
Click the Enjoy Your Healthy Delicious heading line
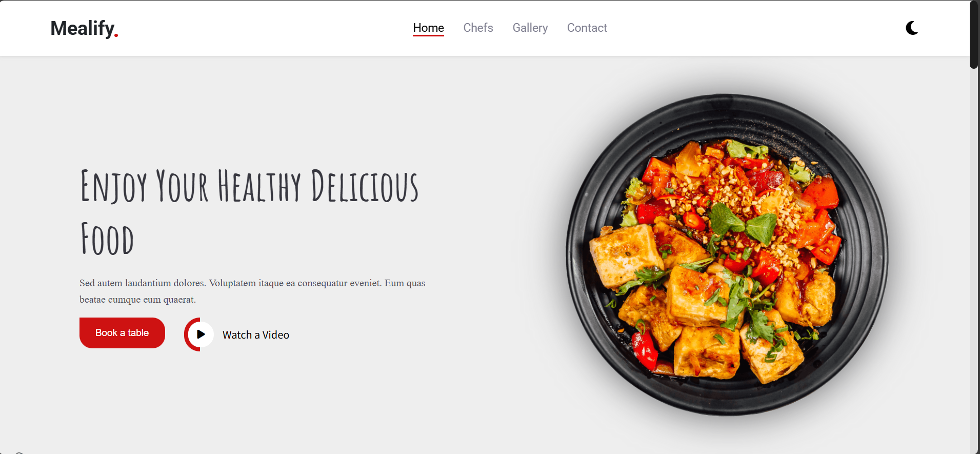pos(249,186)
